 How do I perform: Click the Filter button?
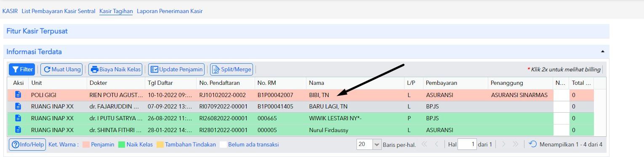pyautogui.click(x=22, y=69)
